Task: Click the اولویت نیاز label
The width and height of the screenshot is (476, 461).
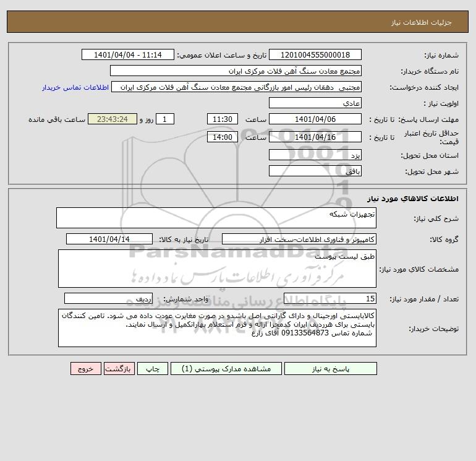Action: (x=441, y=103)
